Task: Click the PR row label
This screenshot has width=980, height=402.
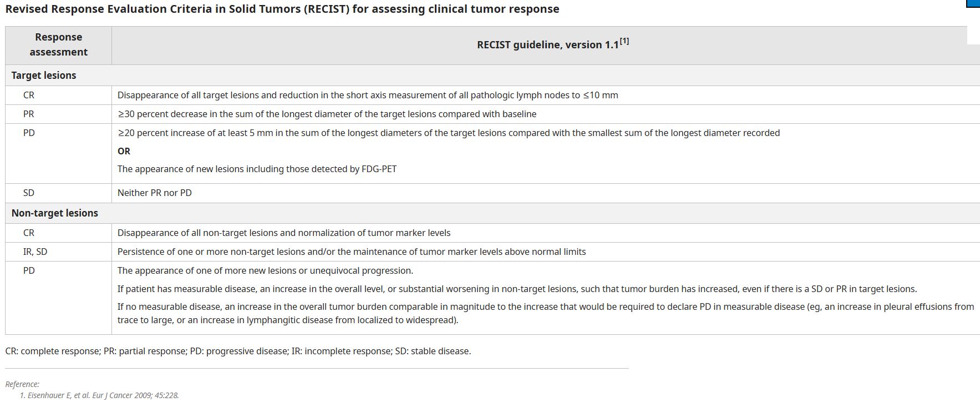Action: click(29, 114)
